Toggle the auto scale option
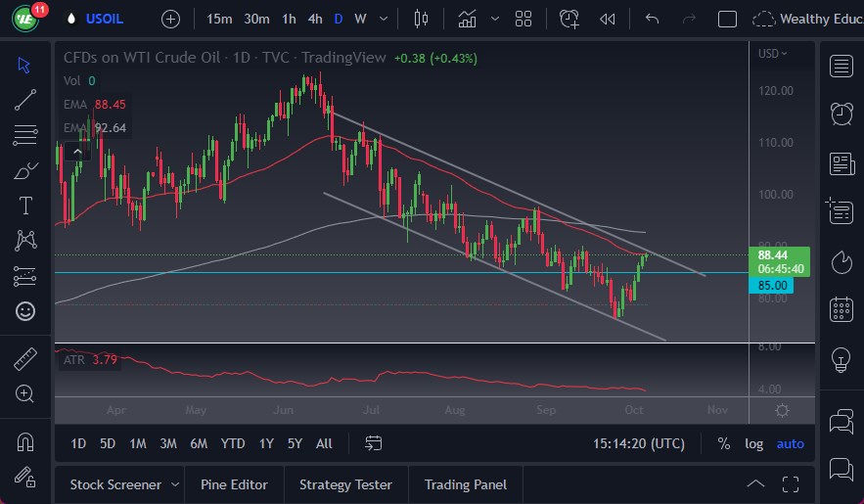 790,443
